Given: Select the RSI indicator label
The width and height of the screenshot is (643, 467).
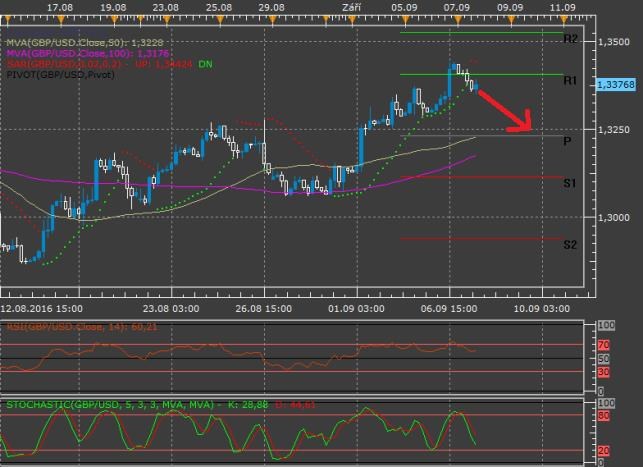Looking at the screenshot, I should pos(70,325).
